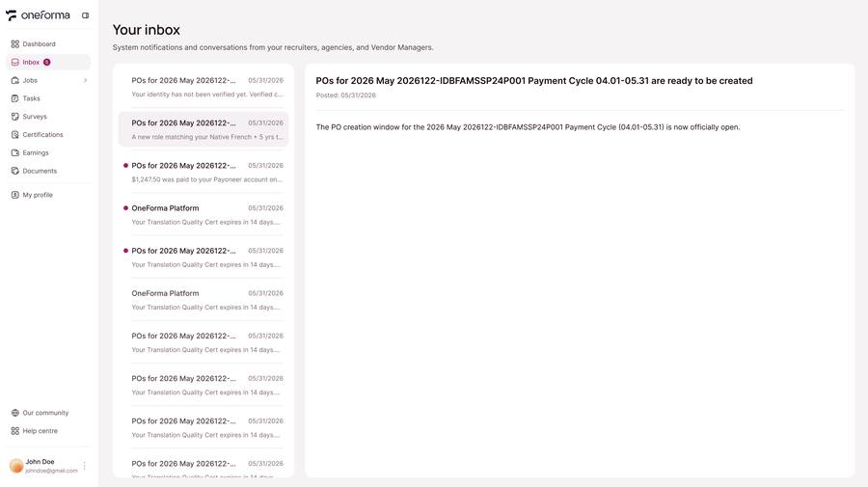Viewport: 868px width, 487px height.
Task: Open the first unread OneForma Platform message
Action: pyautogui.click(x=203, y=215)
